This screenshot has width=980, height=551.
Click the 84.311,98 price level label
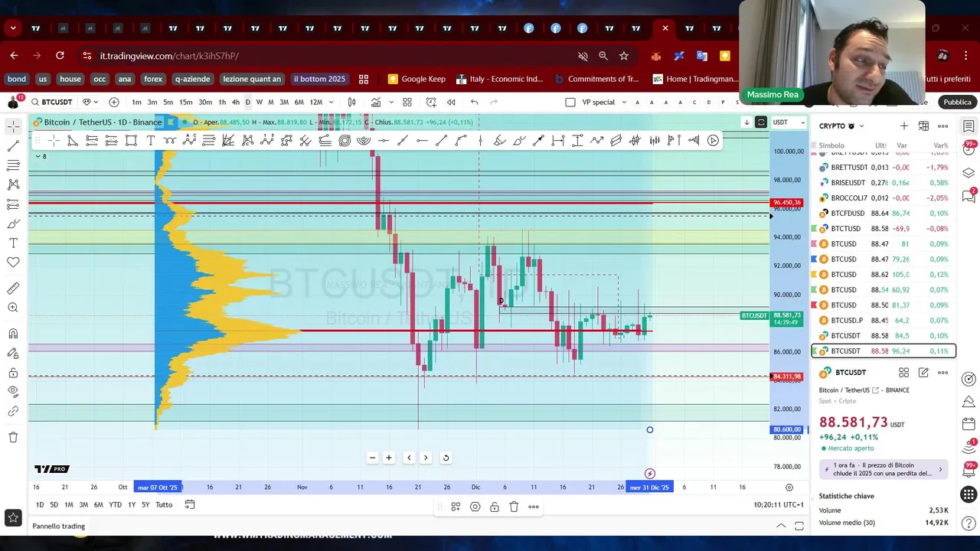coord(787,377)
